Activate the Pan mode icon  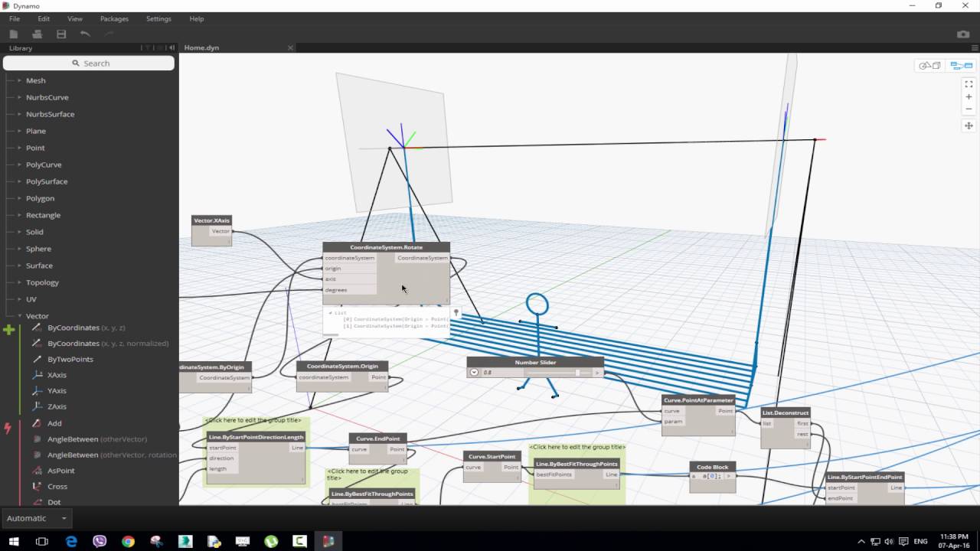click(969, 126)
